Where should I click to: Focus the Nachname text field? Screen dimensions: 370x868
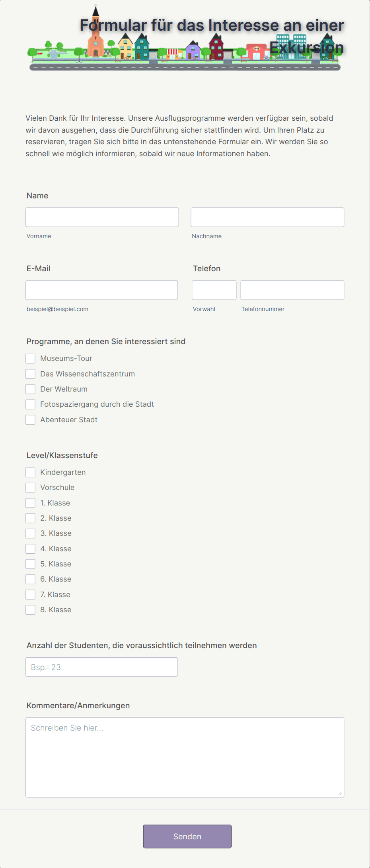267,217
